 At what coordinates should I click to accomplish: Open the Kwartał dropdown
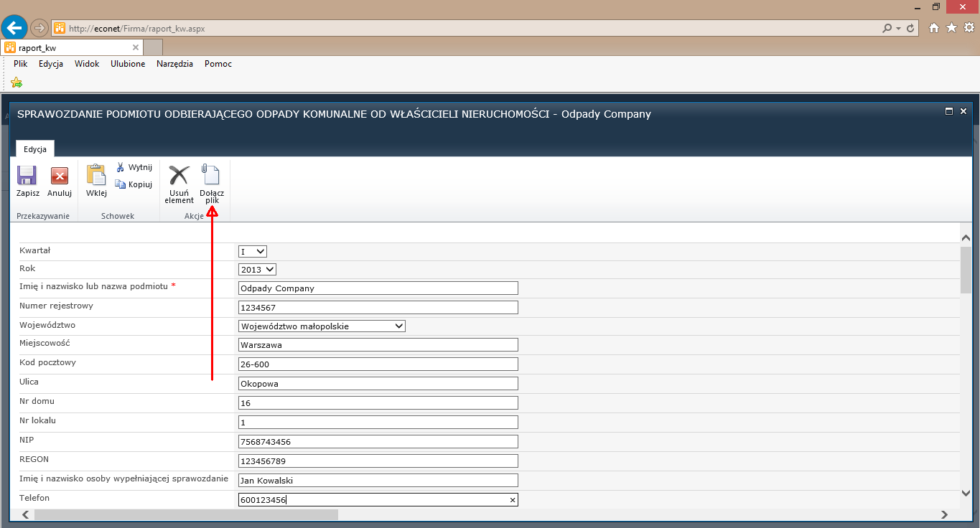253,251
